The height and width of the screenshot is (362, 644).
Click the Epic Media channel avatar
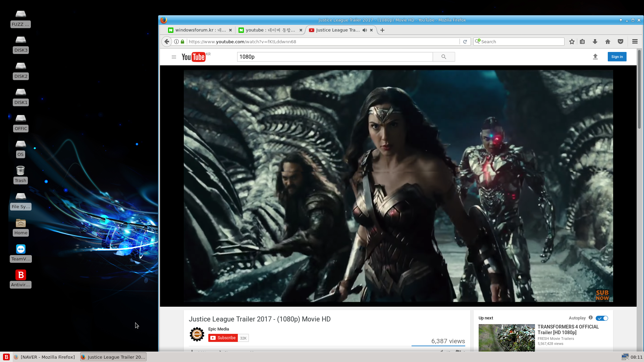(x=197, y=334)
